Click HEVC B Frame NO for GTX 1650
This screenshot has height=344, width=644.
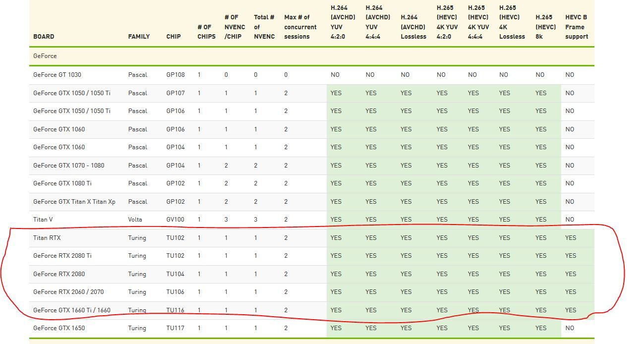click(x=570, y=328)
